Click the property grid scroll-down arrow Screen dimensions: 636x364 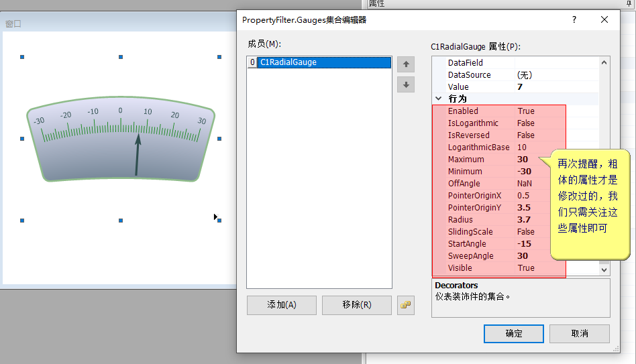click(x=604, y=269)
